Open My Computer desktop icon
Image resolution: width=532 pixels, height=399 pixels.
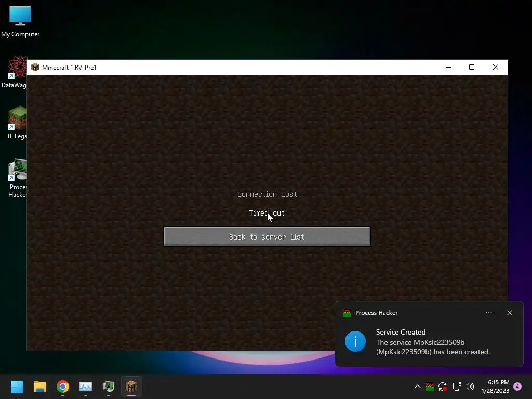(20, 21)
